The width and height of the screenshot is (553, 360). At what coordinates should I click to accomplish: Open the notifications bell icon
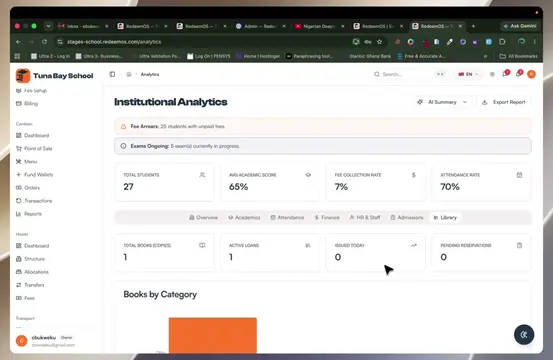point(519,74)
